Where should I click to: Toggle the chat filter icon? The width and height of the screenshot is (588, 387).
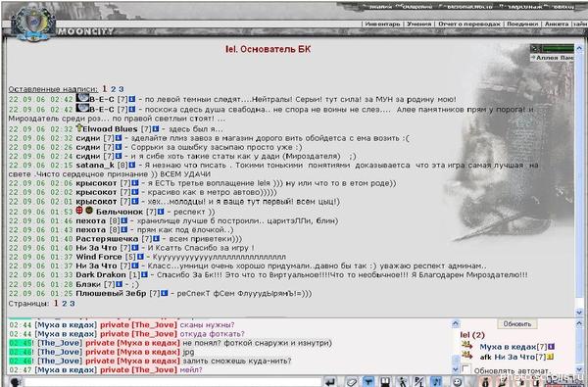point(368,382)
